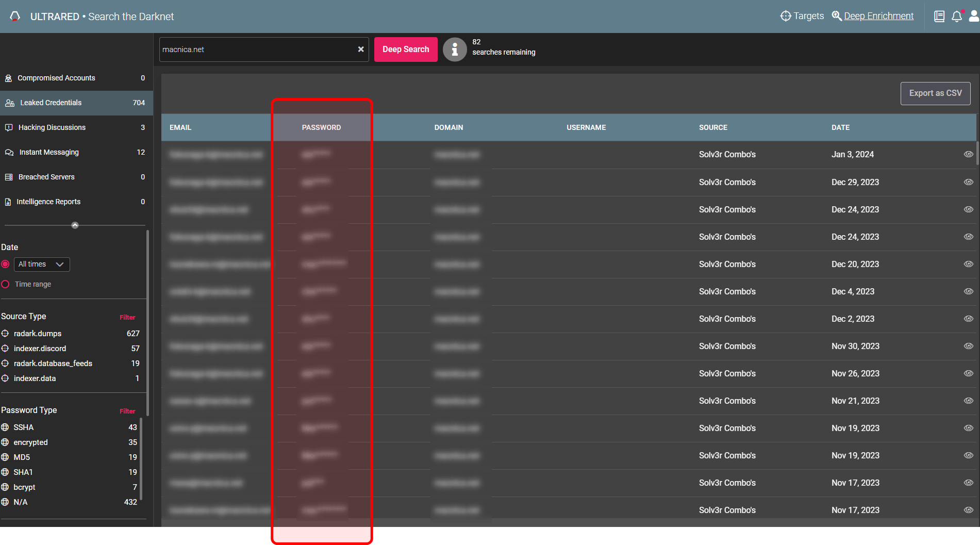Click the documentation book icon

939,16
